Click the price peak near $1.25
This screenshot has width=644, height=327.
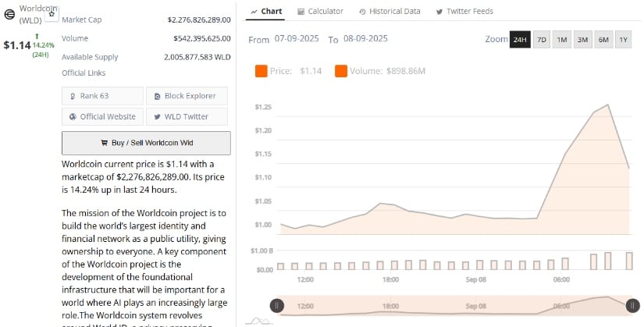[608, 105]
